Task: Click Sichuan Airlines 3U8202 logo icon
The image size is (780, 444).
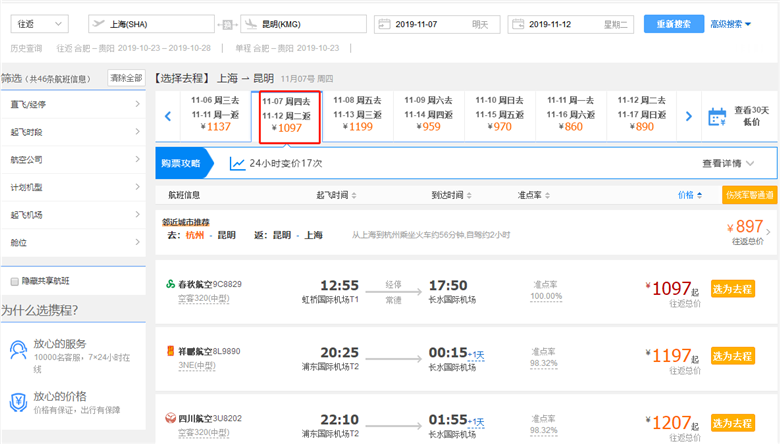Action: (170, 418)
